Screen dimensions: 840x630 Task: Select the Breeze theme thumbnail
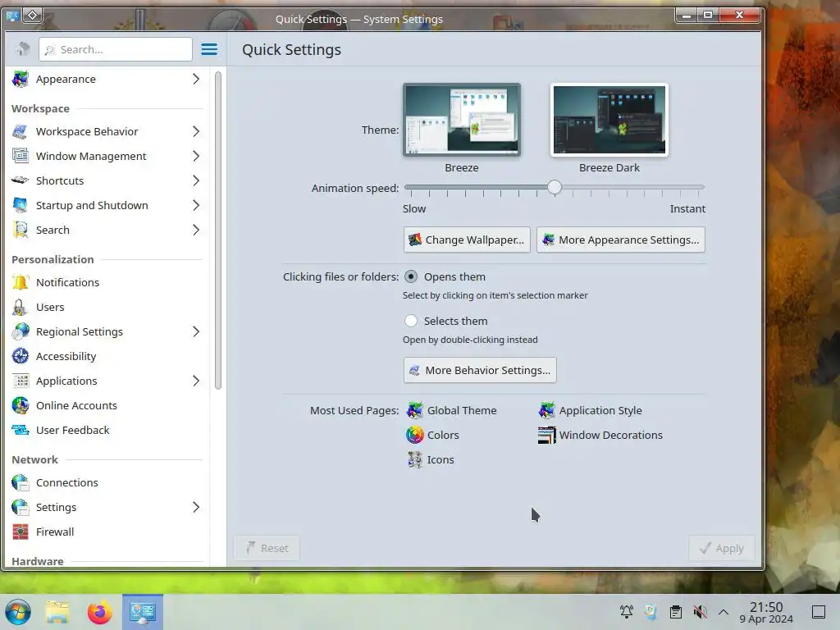tap(462, 120)
